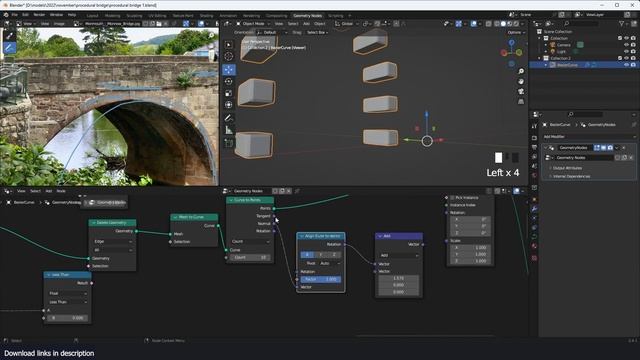Hide Collection 2 with its eye icon
Screen dimensions: 640x360
[x=627, y=58]
